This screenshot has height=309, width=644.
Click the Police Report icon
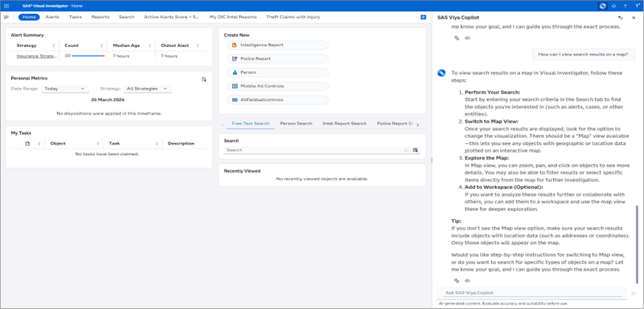click(234, 59)
